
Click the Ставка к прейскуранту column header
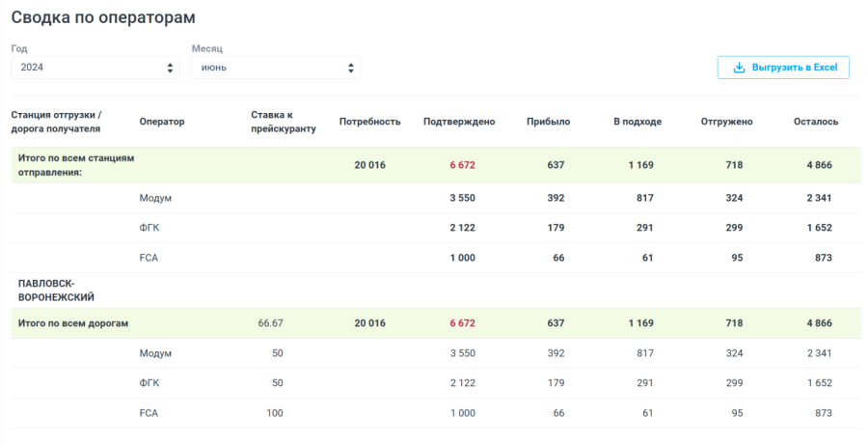tap(283, 122)
